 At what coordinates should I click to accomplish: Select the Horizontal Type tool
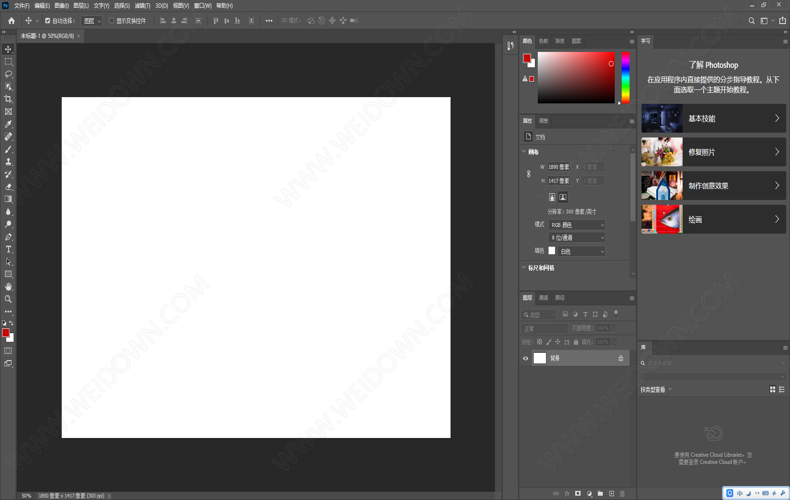(9, 249)
